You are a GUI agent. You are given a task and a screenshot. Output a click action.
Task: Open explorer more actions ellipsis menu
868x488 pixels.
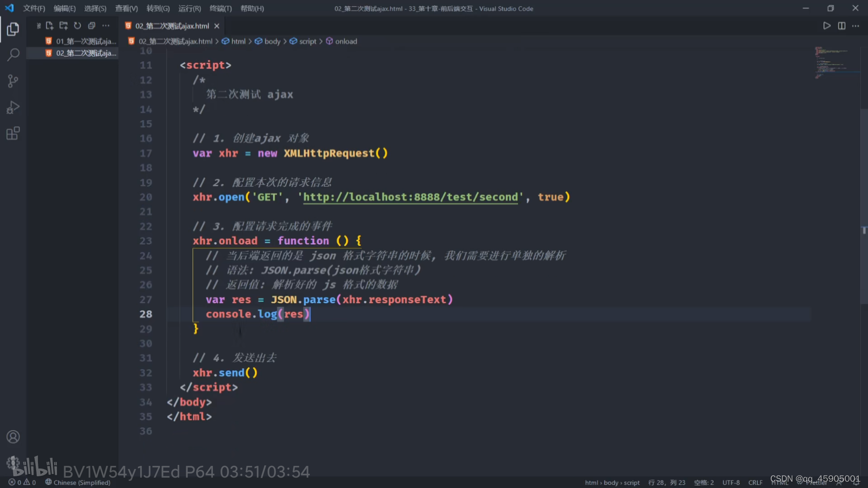[x=106, y=26]
